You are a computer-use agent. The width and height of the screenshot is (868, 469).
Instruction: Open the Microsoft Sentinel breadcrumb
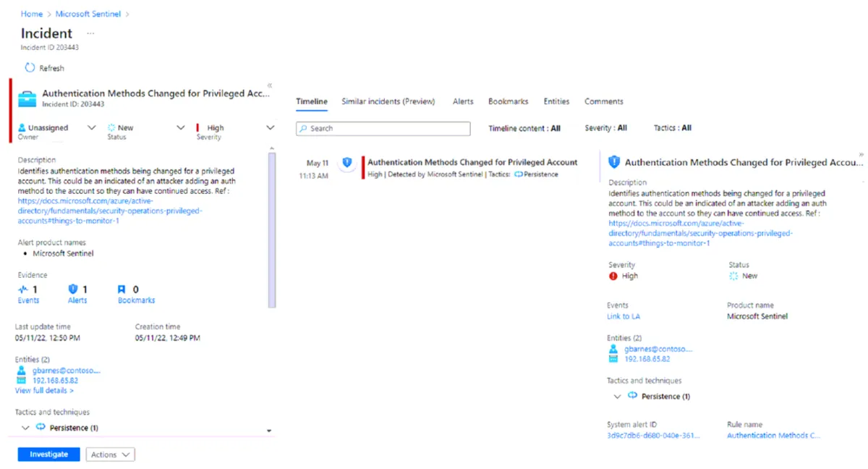[88, 14]
